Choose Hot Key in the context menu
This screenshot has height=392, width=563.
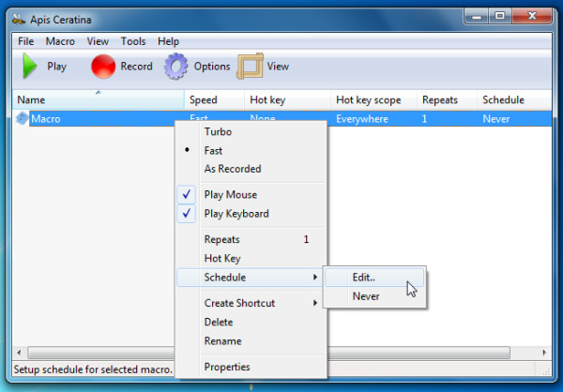tap(251, 259)
